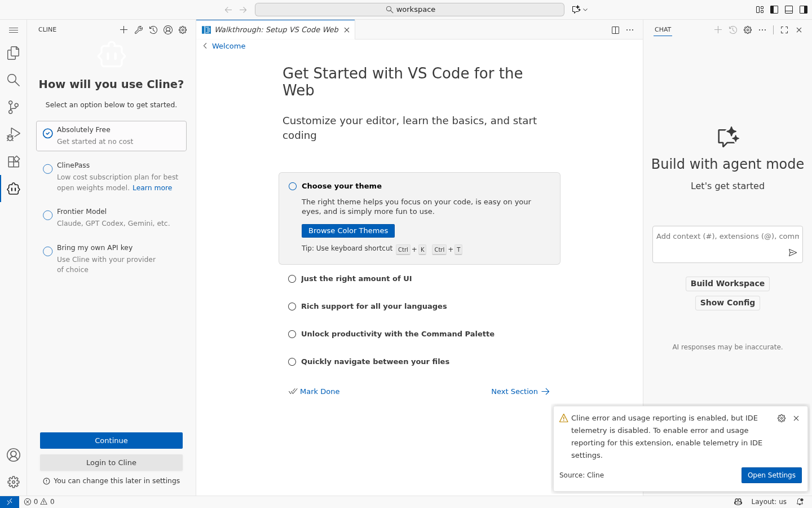Open the Explorer view in activity bar
The width and height of the screenshot is (812, 508).
(x=14, y=53)
